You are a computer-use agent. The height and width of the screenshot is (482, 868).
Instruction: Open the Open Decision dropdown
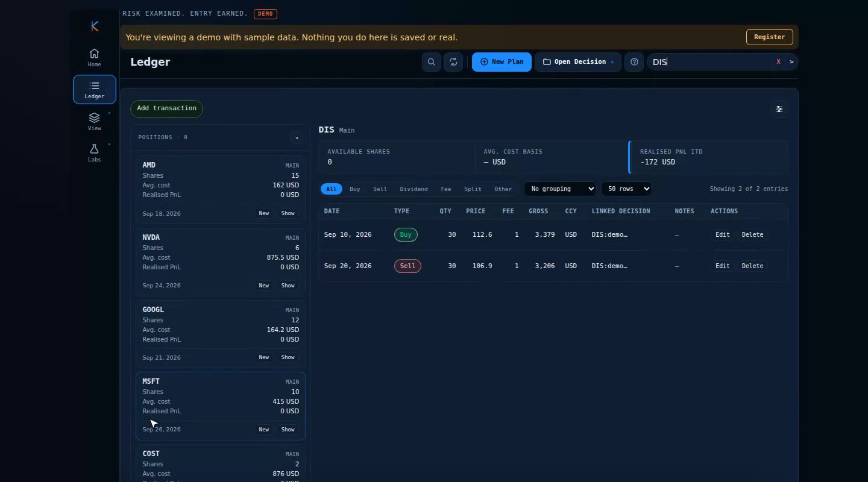578,62
